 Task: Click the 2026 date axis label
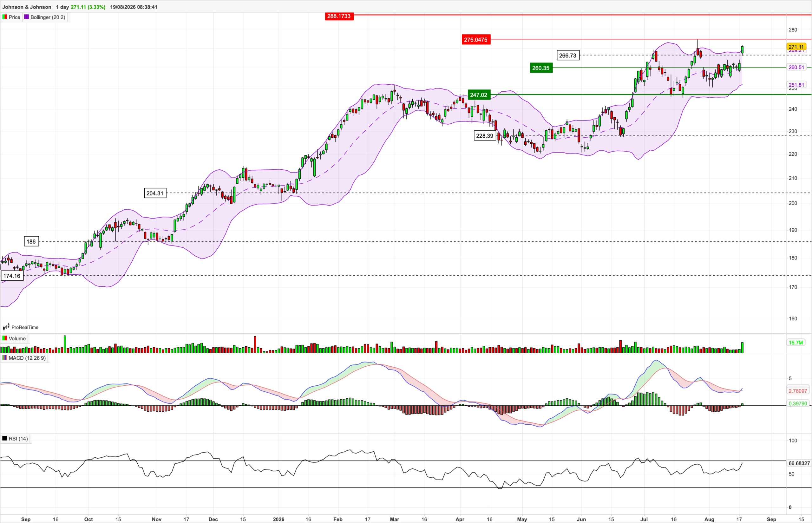click(279, 519)
